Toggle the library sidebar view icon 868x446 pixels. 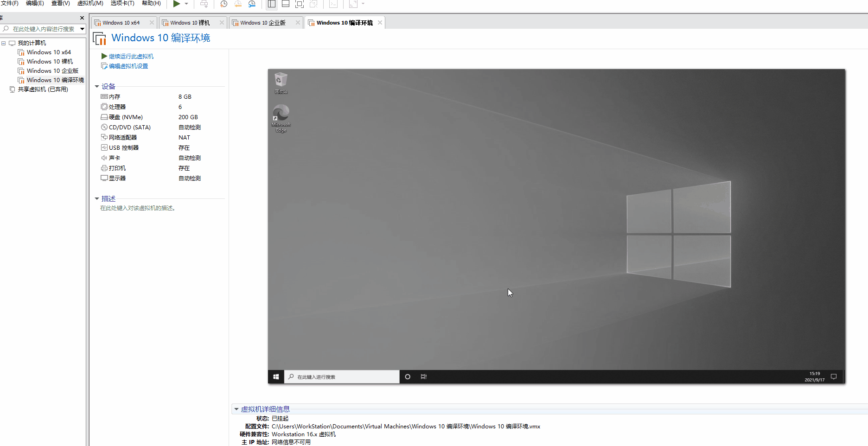272,4
